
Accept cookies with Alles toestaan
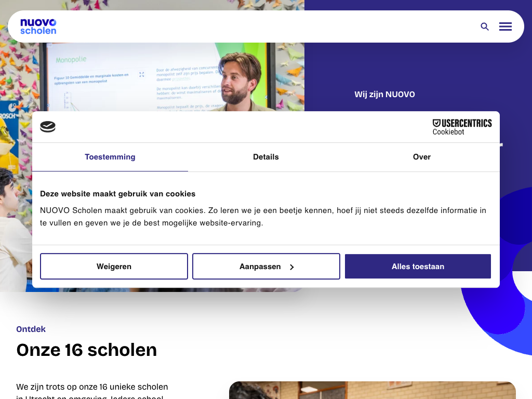pos(418,267)
